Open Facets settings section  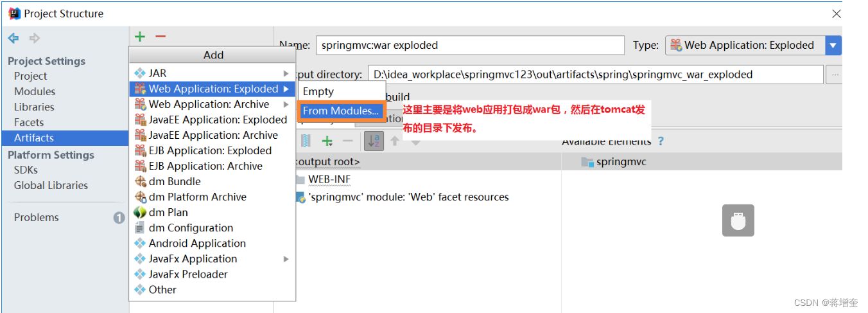pos(29,122)
